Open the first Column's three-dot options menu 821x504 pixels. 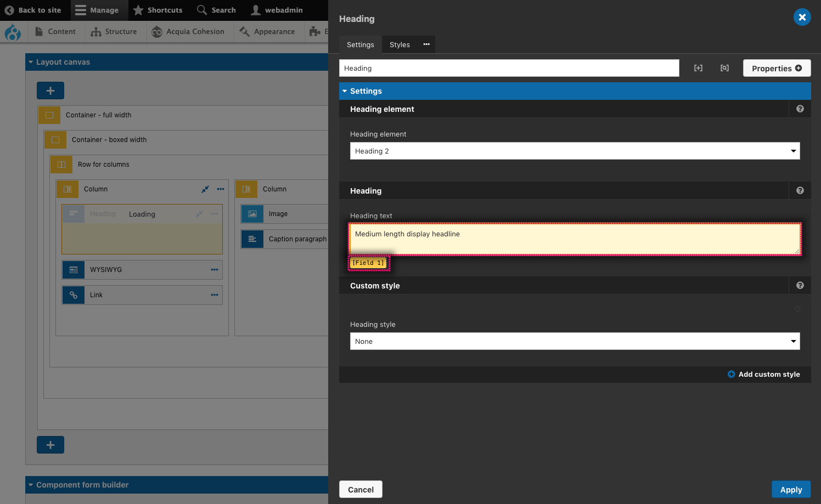point(221,189)
